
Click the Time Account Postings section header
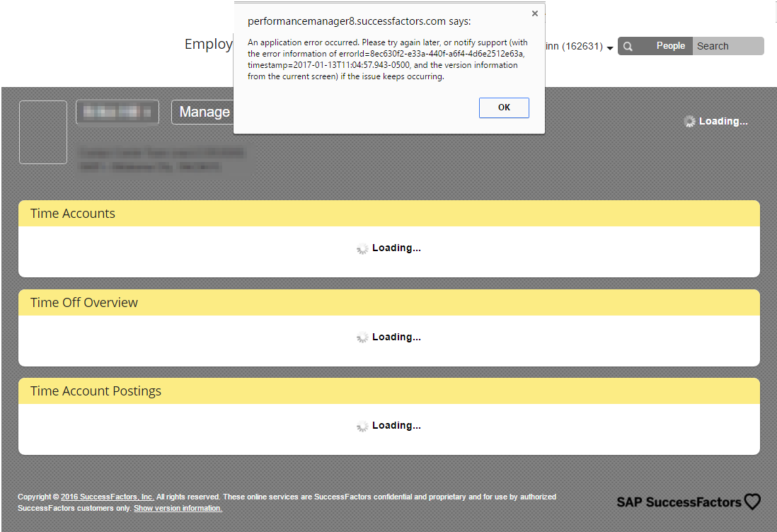click(389, 391)
